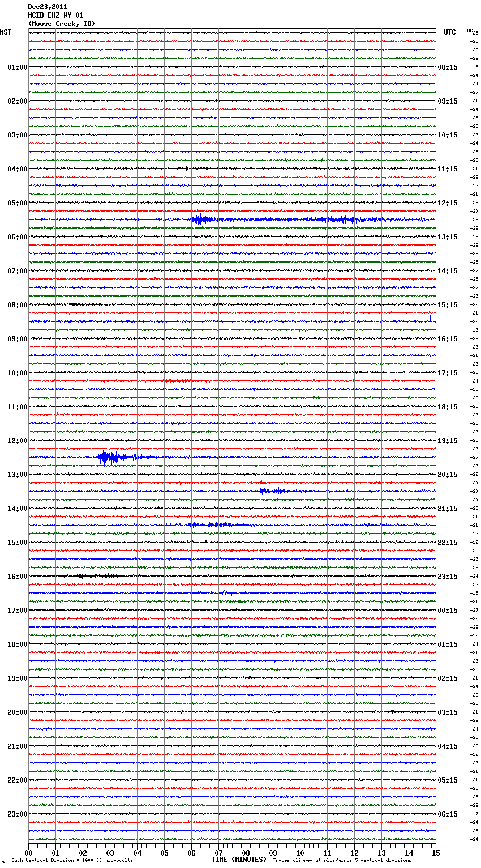Image resolution: width=481 pixels, height=868 pixels.
Task: Click the 12:15 UTC time label
Action: tap(448, 203)
